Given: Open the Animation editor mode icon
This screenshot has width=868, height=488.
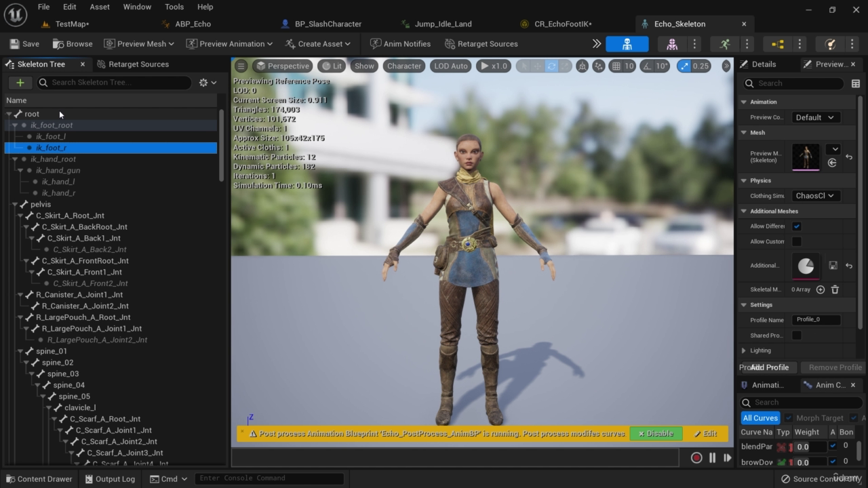Looking at the screenshot, I should [x=725, y=44].
